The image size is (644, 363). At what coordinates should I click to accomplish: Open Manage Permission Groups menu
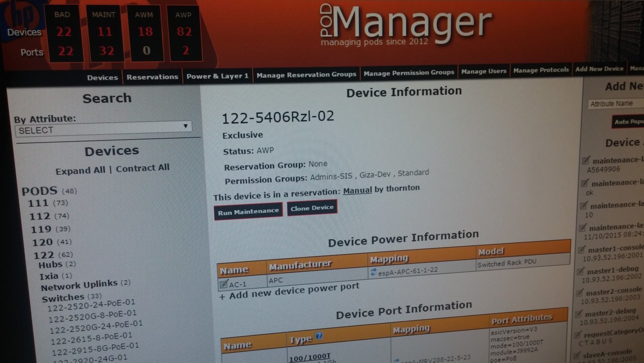pos(409,73)
